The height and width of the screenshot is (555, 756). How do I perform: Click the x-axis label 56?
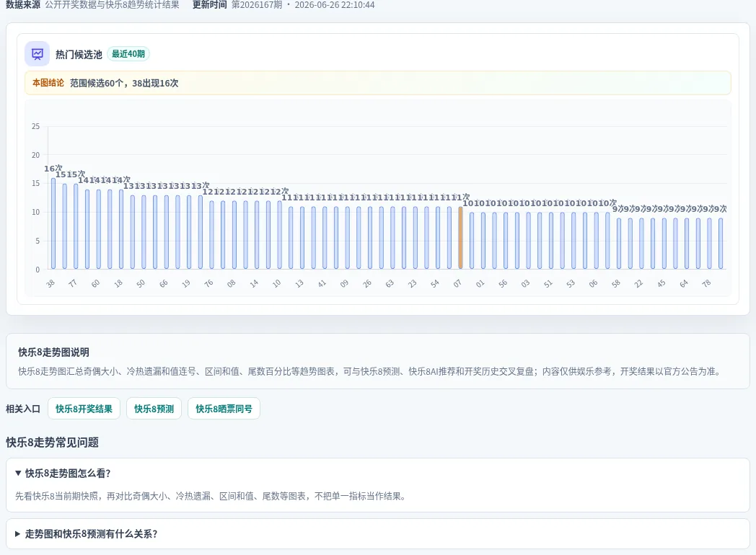click(503, 283)
